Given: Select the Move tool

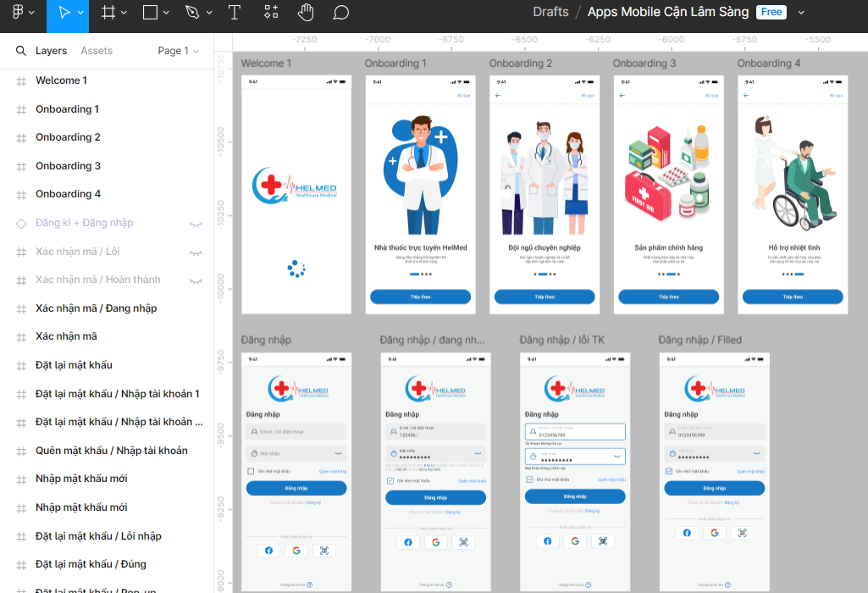Looking at the screenshot, I should [x=64, y=13].
